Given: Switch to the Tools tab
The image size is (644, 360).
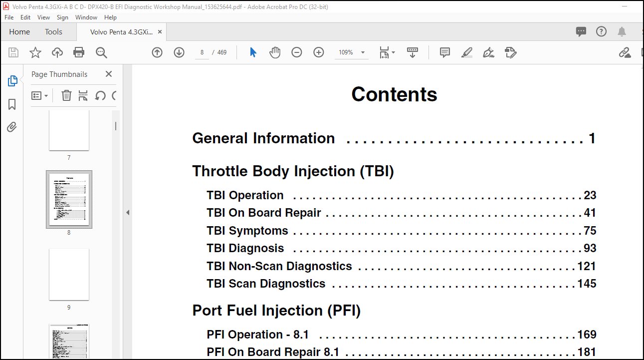Looking at the screenshot, I should tap(54, 31).
